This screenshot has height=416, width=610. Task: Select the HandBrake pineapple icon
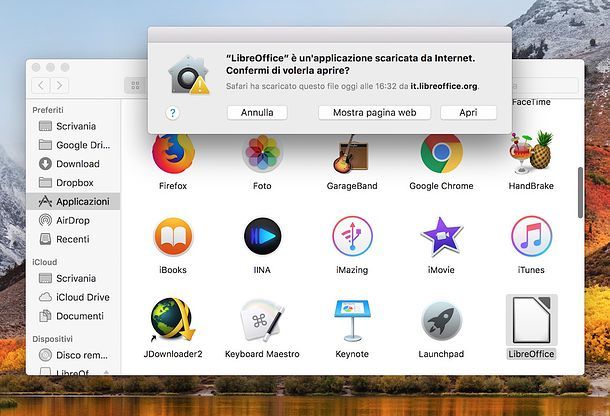point(531,152)
